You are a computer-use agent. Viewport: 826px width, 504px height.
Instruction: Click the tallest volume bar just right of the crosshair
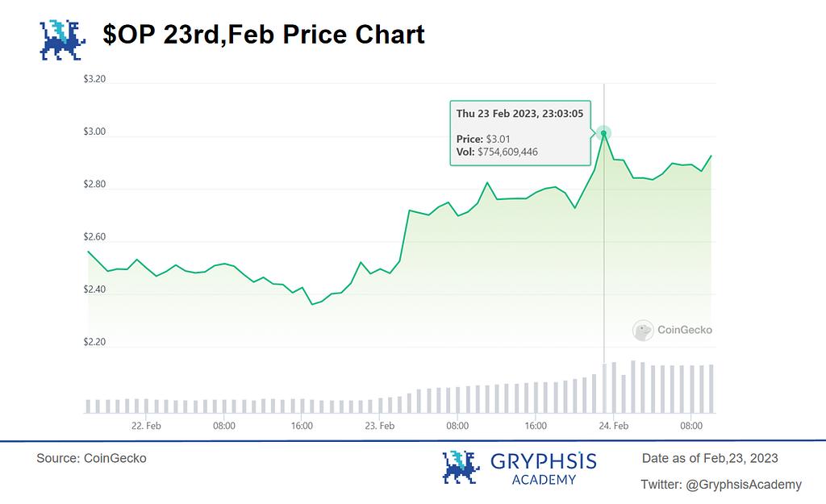pos(633,387)
